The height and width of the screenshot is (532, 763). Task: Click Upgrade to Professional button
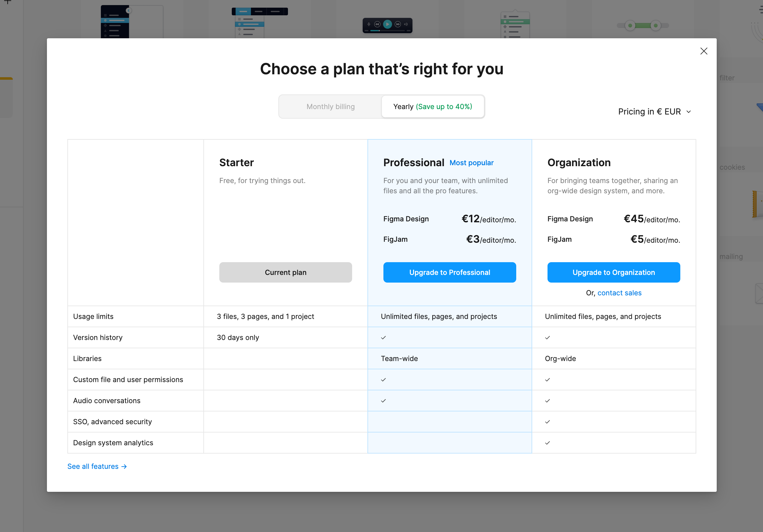[449, 272]
